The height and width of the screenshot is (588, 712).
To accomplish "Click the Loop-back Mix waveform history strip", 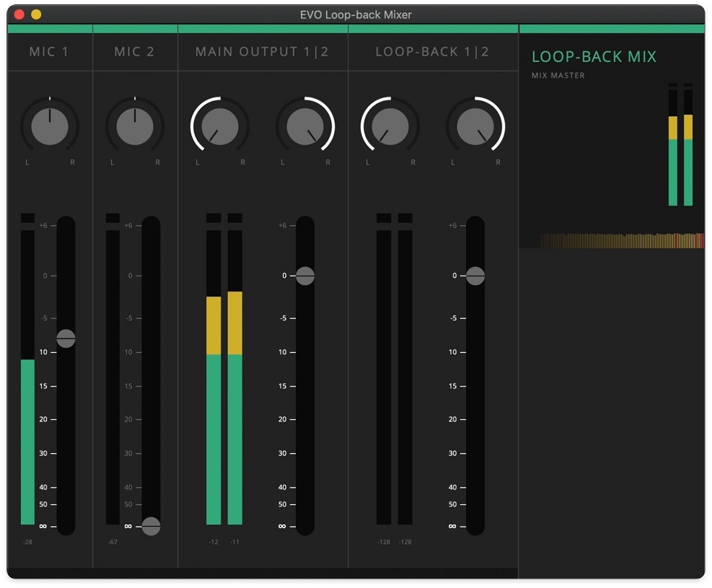I will (622, 241).
